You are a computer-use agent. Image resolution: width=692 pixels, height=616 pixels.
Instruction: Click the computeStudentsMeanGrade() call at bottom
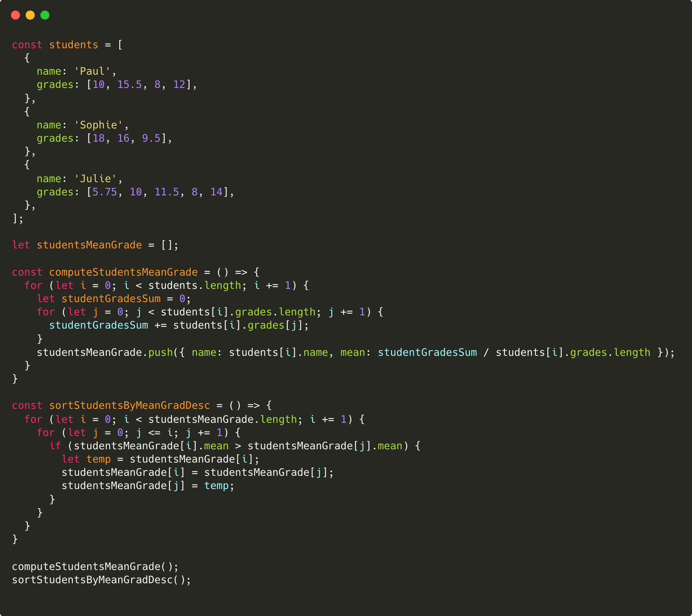pyautogui.click(x=95, y=567)
